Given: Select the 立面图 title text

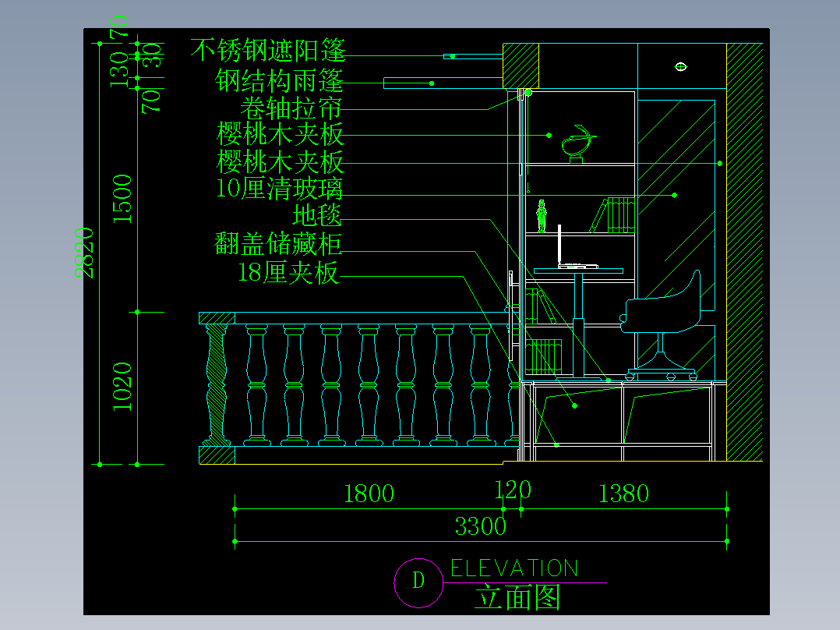Looking at the screenshot, I should (517, 597).
